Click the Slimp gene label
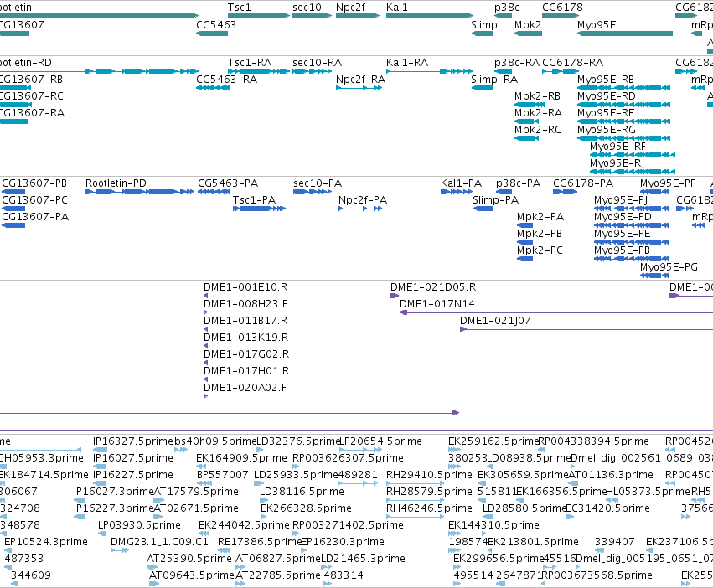The image size is (713, 588). (484, 24)
